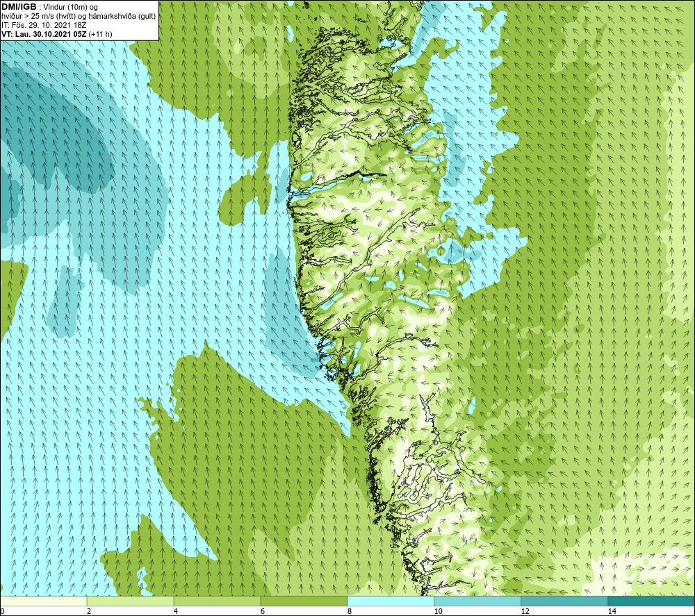The width and height of the screenshot is (695, 616).
Task: Click the 4–6 m/s green swatch
Action: coord(217,601)
